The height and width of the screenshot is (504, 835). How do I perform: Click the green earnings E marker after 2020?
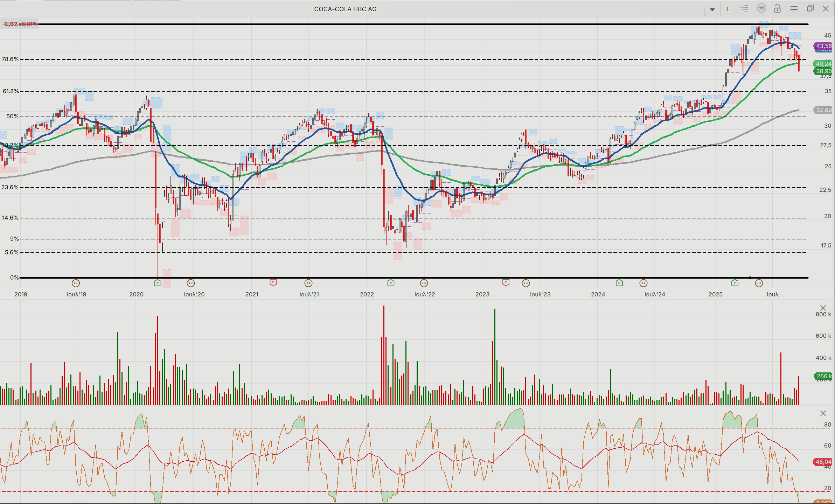158,282
